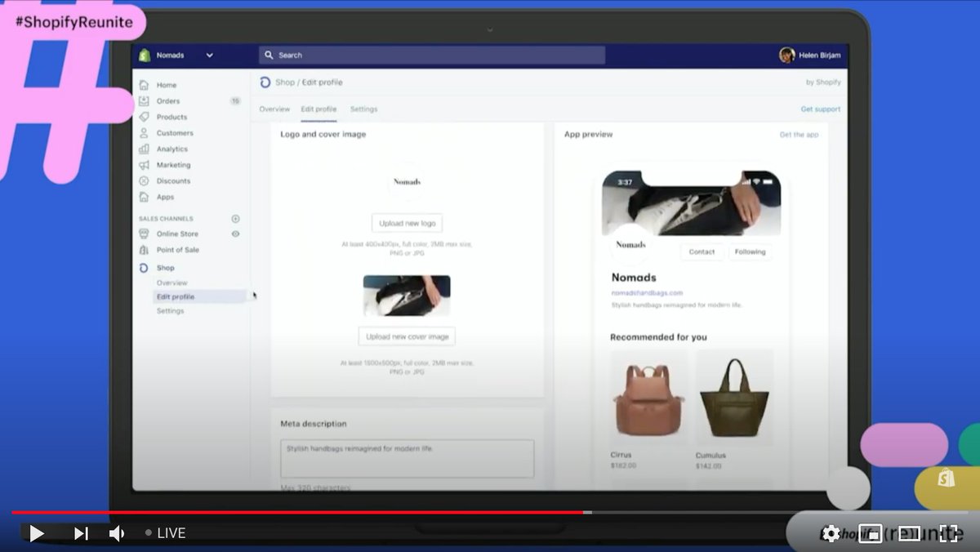This screenshot has width=980, height=552.
Task: Click the Meta description text area
Action: pyautogui.click(x=407, y=459)
